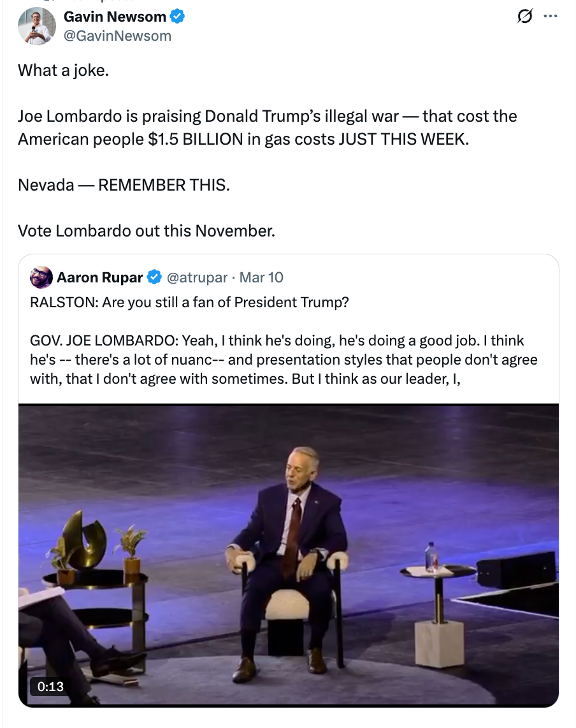Click Aaron Rupar's verified badge
This screenshot has width=576, height=728.
coord(154,277)
